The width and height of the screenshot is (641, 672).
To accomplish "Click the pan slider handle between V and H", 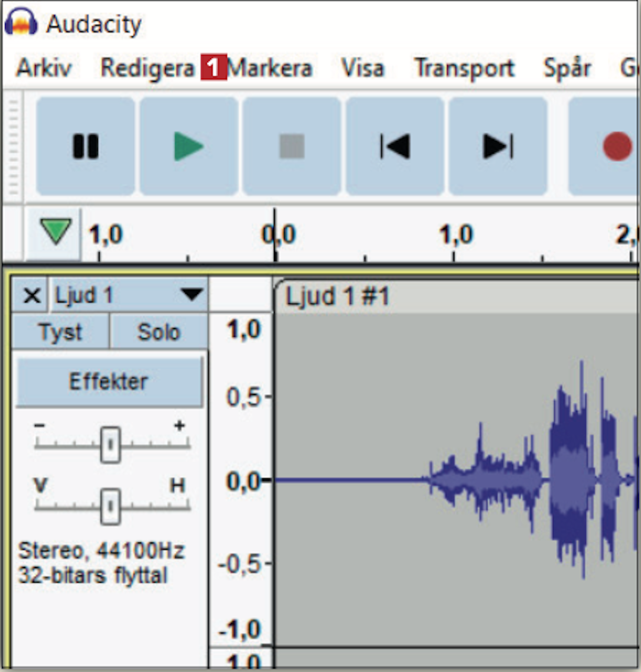I will point(110,506).
